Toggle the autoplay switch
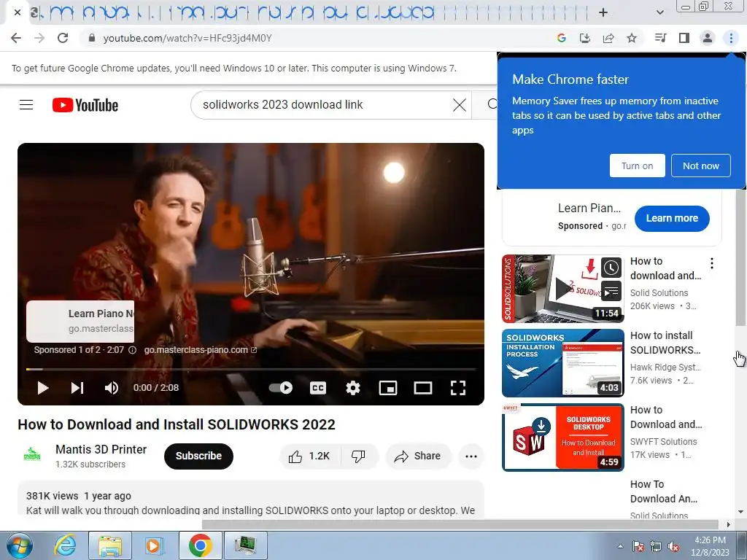 [x=281, y=388]
